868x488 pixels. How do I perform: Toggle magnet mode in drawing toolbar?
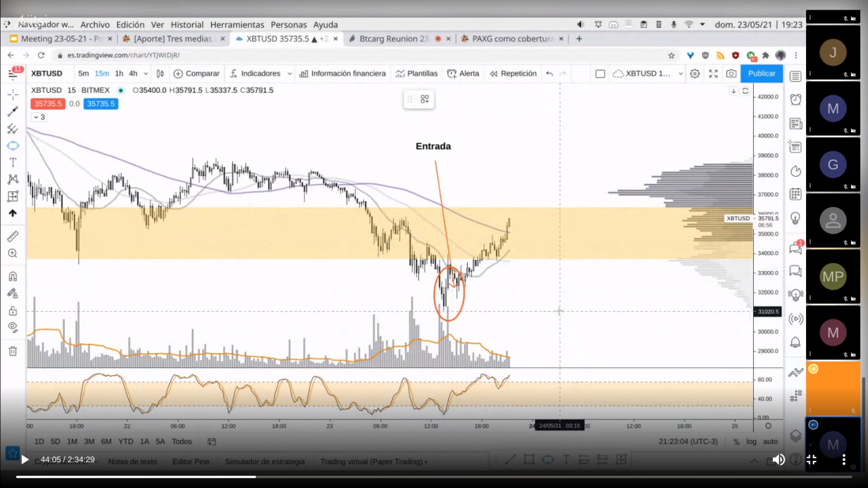tap(12, 277)
